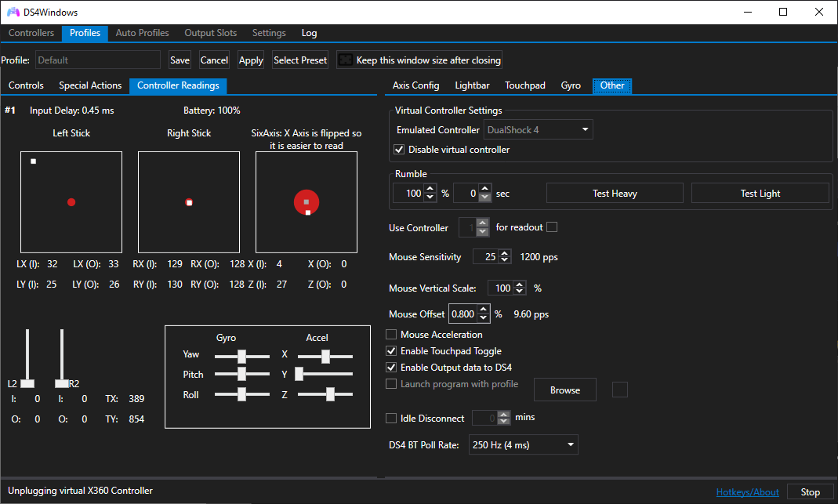Screen dimensions: 838x504
Task: Browse for a program to launch
Action: pyautogui.click(x=565, y=390)
